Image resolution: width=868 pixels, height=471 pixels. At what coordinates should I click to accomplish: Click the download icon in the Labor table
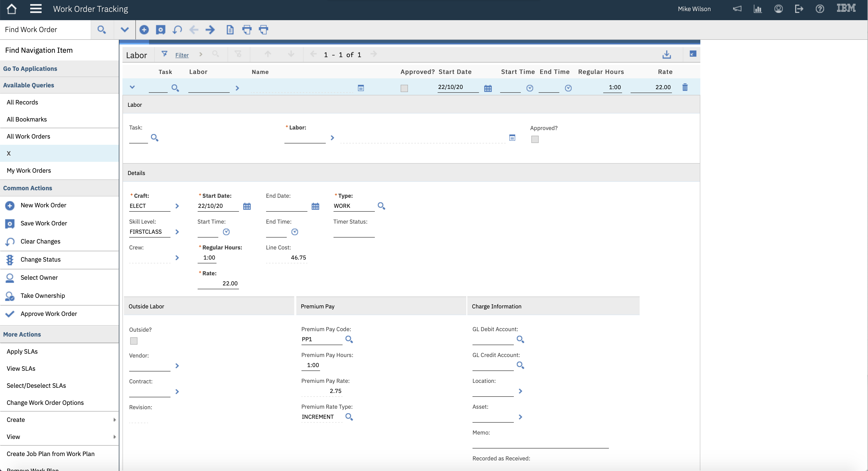pos(667,55)
